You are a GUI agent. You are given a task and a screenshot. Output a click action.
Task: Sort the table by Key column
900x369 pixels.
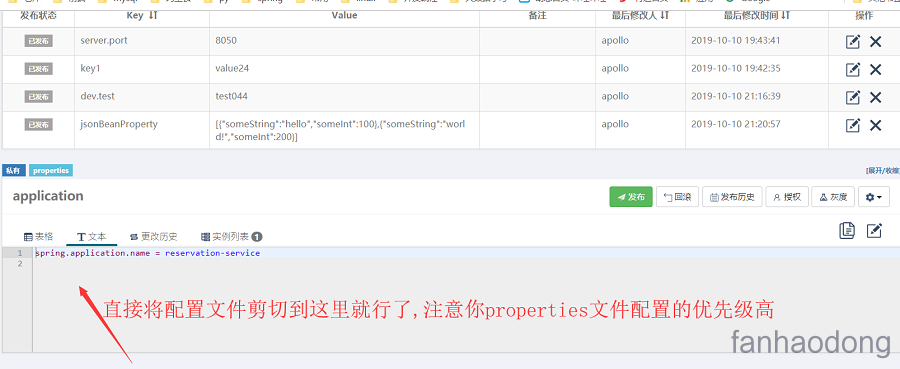tap(142, 15)
